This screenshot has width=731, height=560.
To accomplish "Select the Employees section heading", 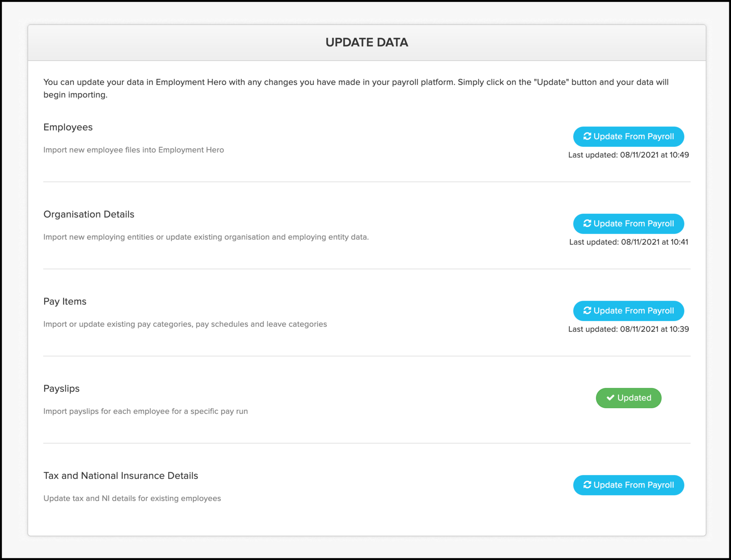I will tap(68, 127).
